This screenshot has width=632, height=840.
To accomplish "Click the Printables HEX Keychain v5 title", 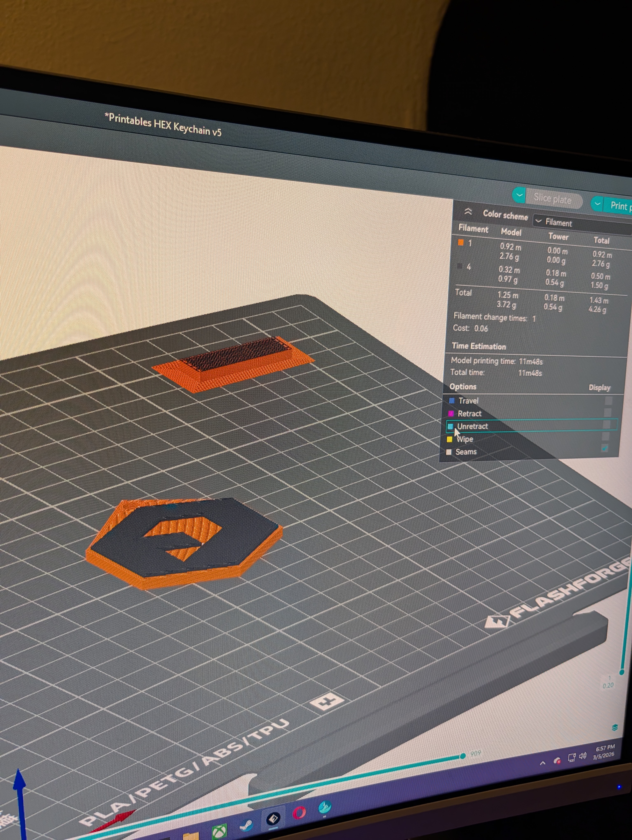I will [x=163, y=125].
